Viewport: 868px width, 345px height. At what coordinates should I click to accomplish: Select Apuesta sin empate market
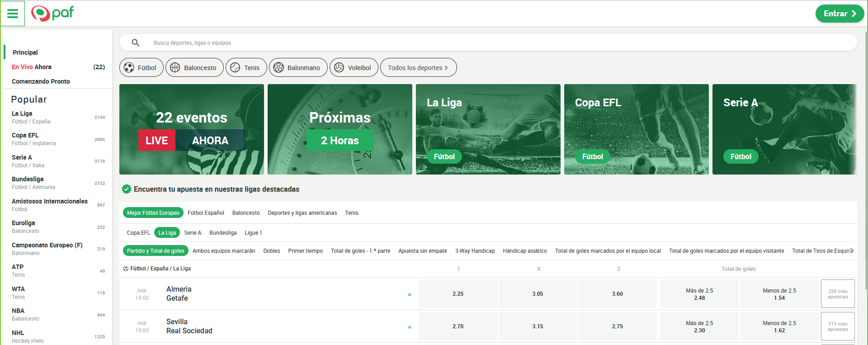click(x=423, y=250)
